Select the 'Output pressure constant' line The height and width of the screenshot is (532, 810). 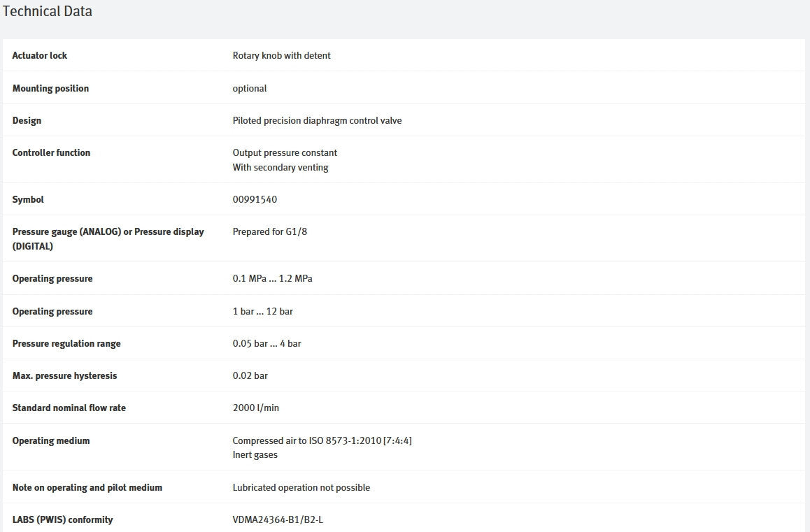coord(285,152)
